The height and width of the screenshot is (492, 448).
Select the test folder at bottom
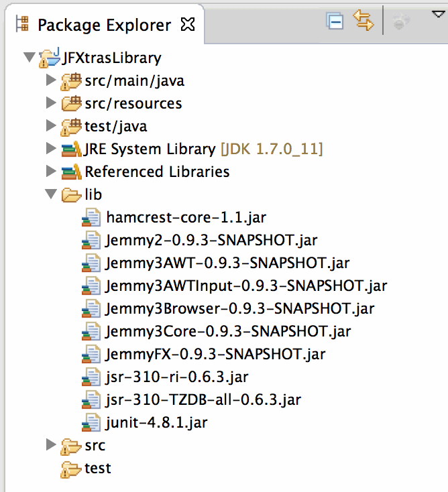point(97,468)
